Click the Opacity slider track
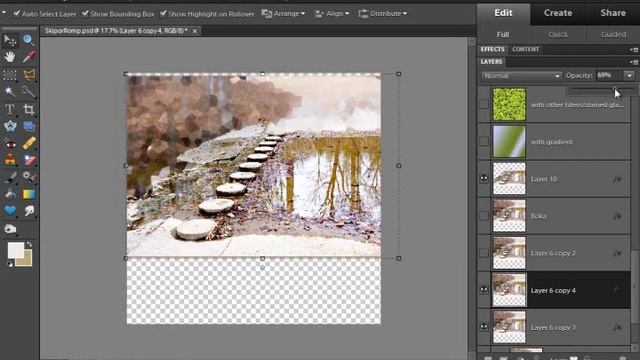Screen dimensions: 640x360 pyautogui.click(x=602, y=90)
